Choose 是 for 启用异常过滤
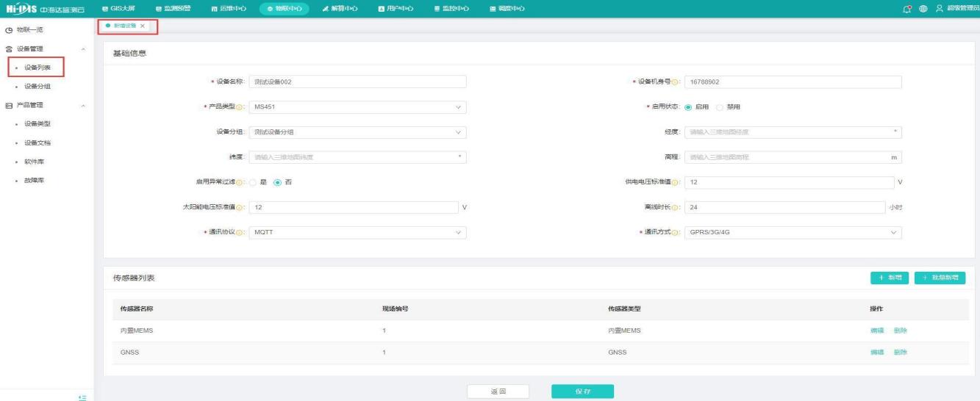The height and width of the screenshot is (401, 980). (x=253, y=182)
